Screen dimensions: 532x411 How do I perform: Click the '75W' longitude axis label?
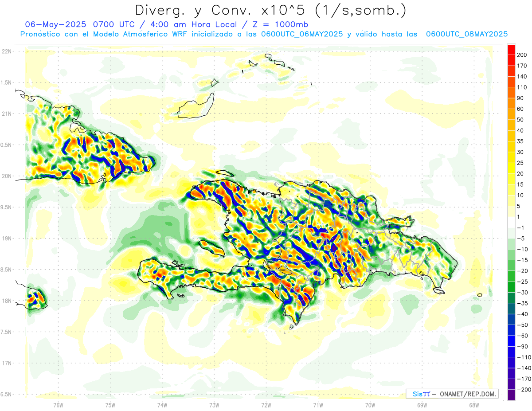tap(110, 405)
